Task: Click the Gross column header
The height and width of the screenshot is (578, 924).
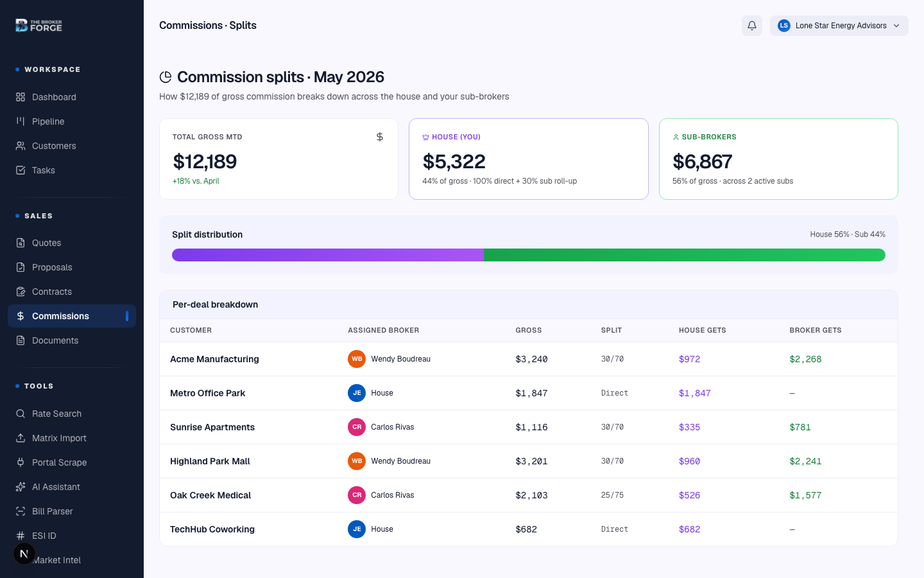Action: [x=529, y=330]
